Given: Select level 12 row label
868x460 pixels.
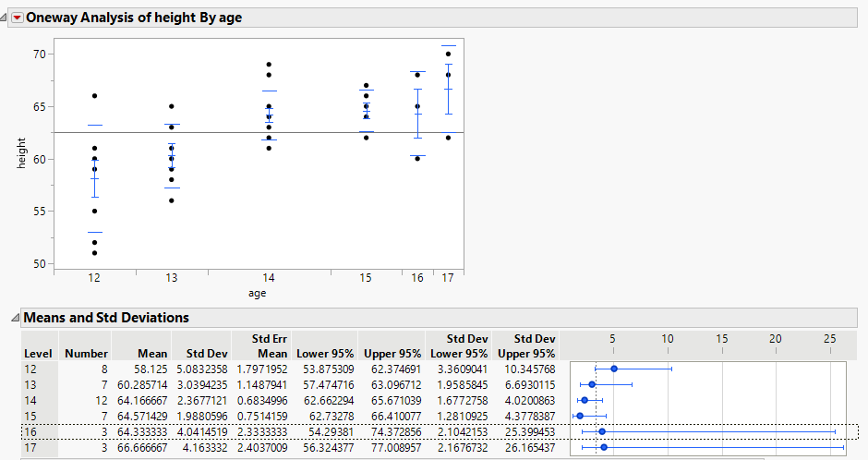Looking at the screenshot, I should pyautogui.click(x=30, y=369).
